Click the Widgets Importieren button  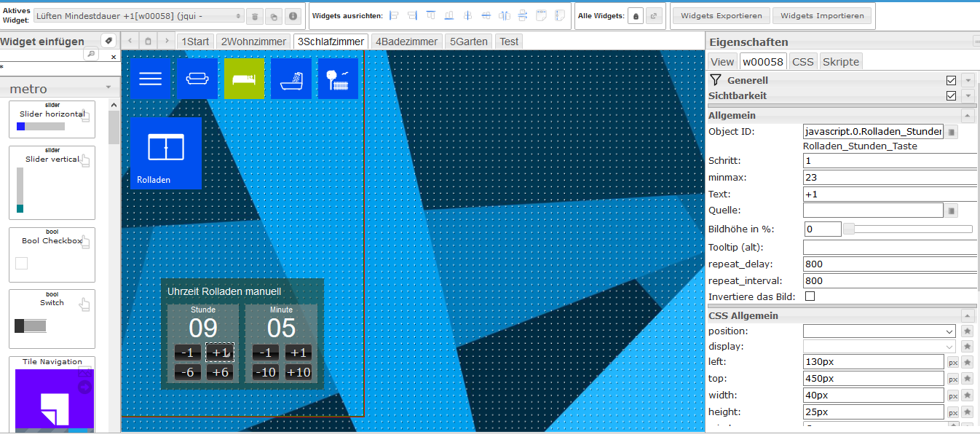pos(821,15)
